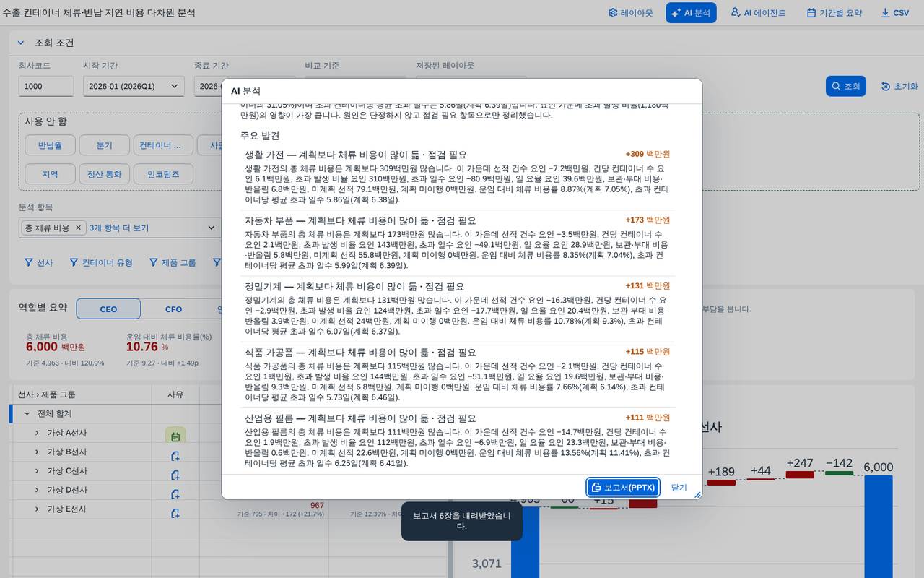Download data with the CSV button
The width and height of the screenshot is (924, 578).
click(x=895, y=13)
